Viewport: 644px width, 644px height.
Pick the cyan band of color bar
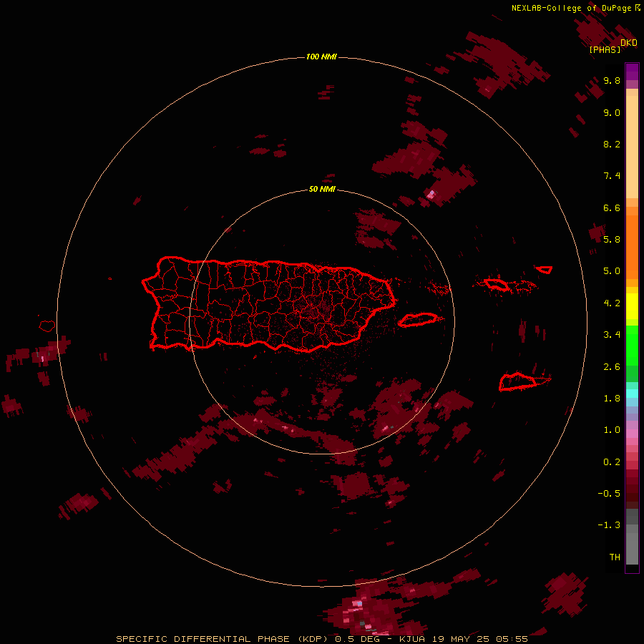[632, 394]
